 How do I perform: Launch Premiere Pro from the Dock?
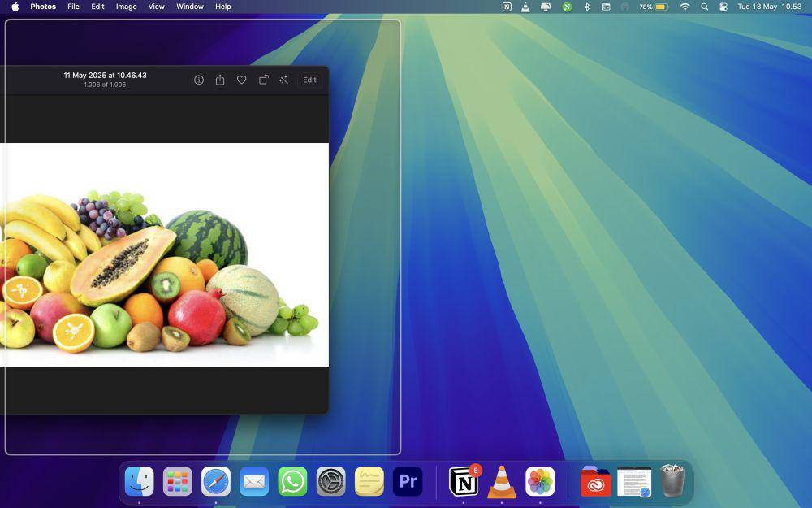coord(408,481)
